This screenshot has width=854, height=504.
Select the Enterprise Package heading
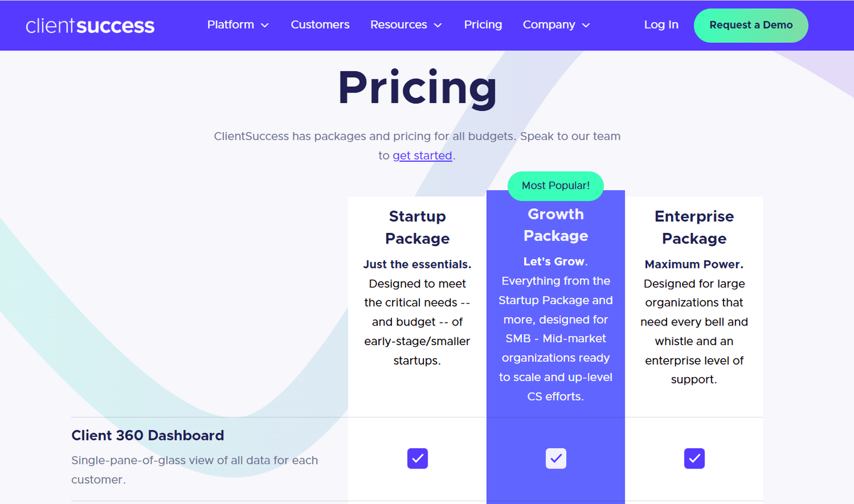click(694, 227)
